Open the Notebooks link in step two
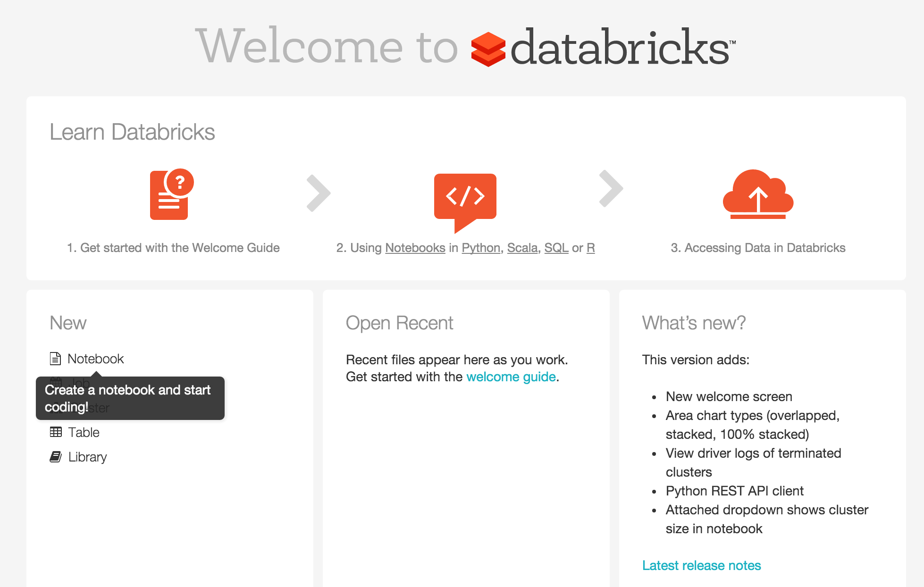 click(415, 248)
